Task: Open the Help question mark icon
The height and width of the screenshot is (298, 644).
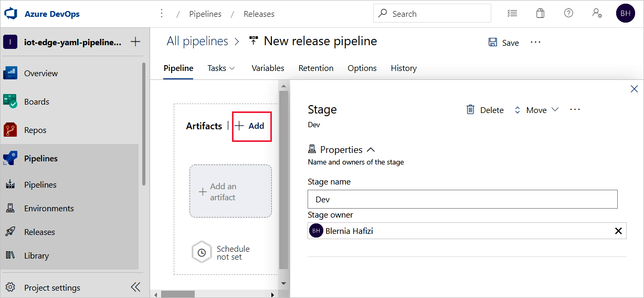Action: click(568, 14)
